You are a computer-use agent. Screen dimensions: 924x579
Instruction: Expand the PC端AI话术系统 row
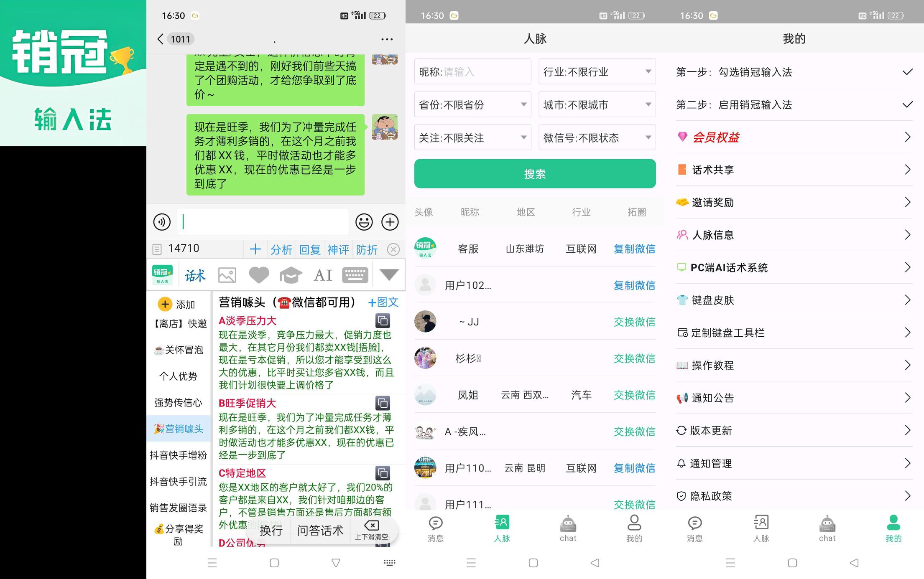click(x=794, y=267)
